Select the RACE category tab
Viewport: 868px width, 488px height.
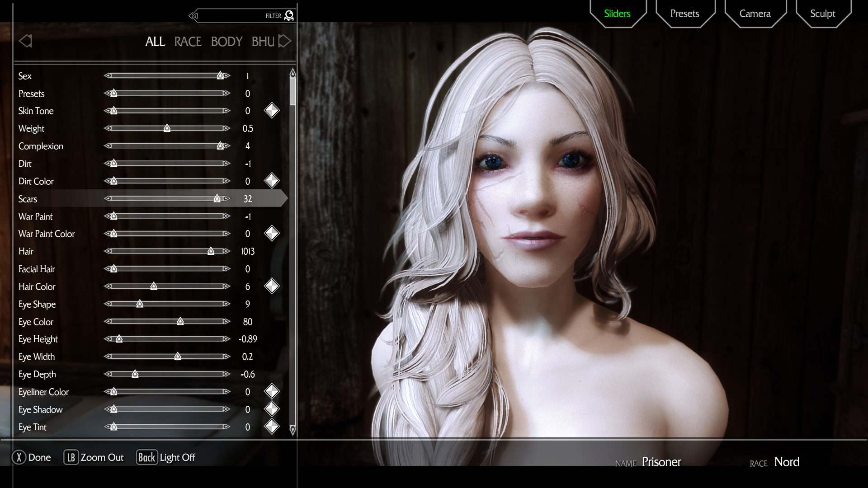tap(188, 42)
